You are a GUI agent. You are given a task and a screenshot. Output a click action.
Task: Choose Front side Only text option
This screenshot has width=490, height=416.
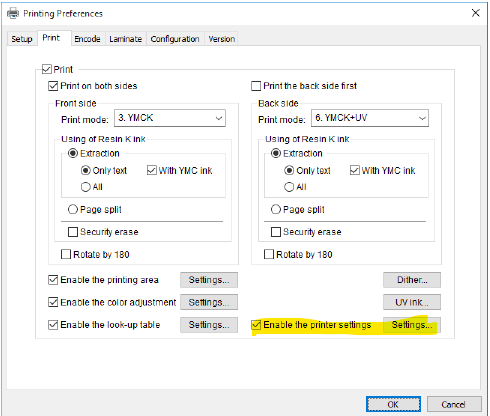(86, 170)
